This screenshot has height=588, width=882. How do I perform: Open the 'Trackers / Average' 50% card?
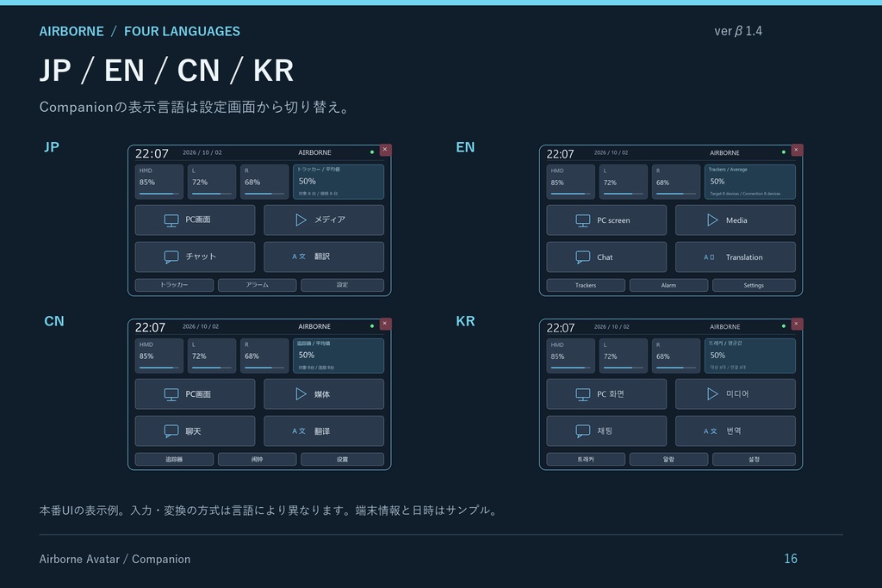tap(750, 182)
